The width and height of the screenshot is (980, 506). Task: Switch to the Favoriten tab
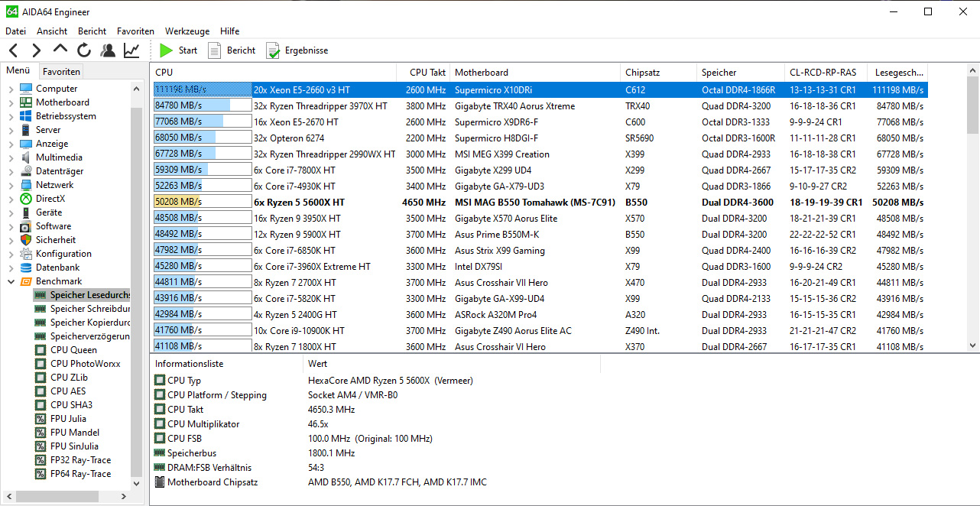tap(61, 72)
